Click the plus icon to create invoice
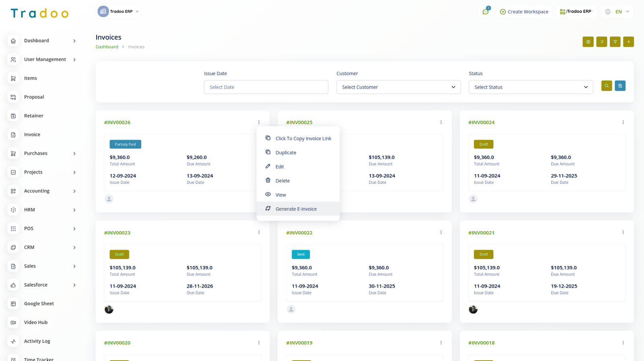Screen dimensions: 644x361 click(x=628, y=42)
